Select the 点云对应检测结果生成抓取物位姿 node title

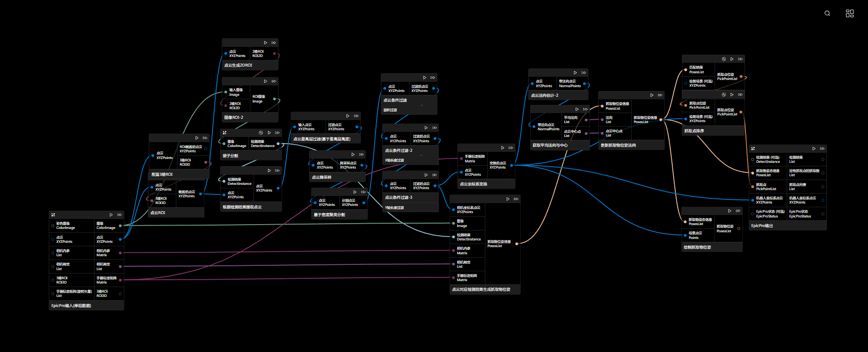[481, 289]
